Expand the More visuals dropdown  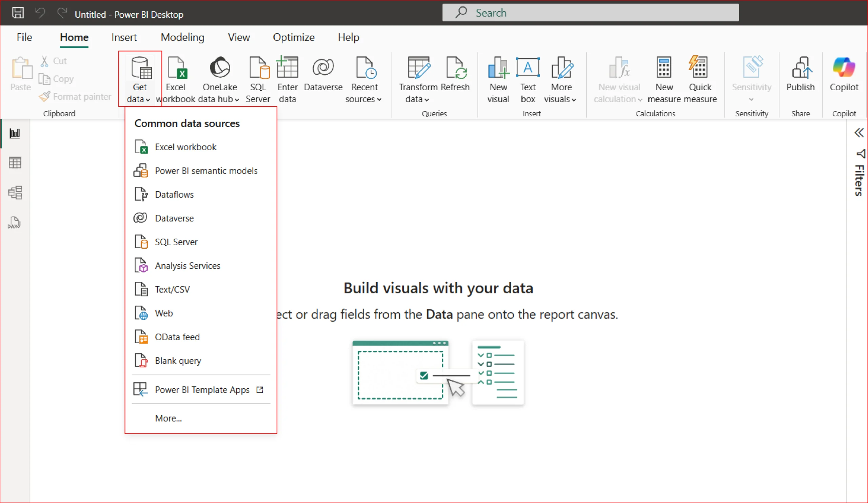tap(561, 79)
